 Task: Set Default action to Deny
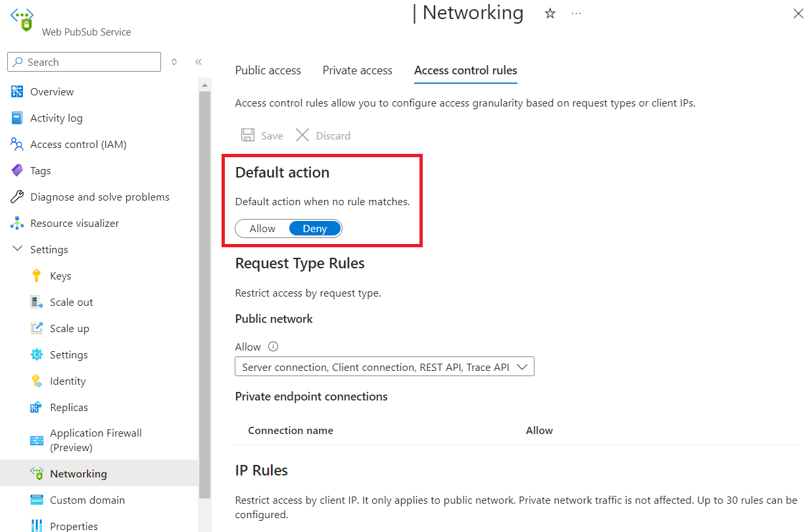tap(315, 228)
